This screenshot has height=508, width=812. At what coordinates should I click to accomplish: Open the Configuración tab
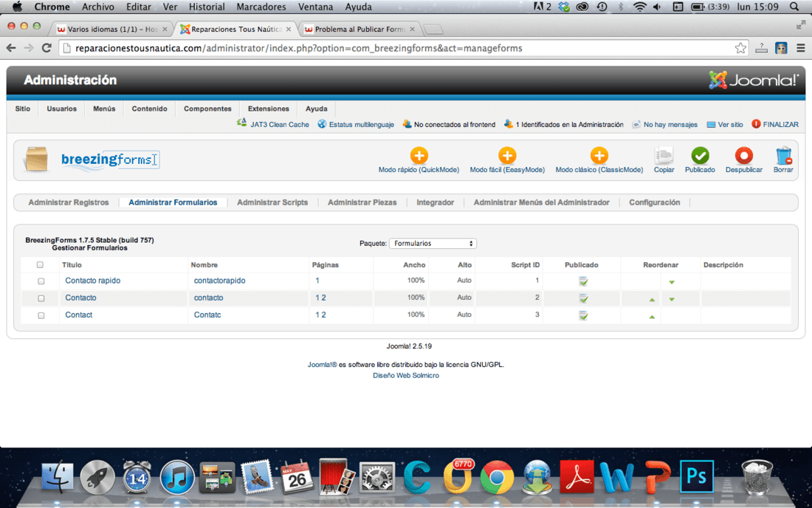pyautogui.click(x=655, y=202)
